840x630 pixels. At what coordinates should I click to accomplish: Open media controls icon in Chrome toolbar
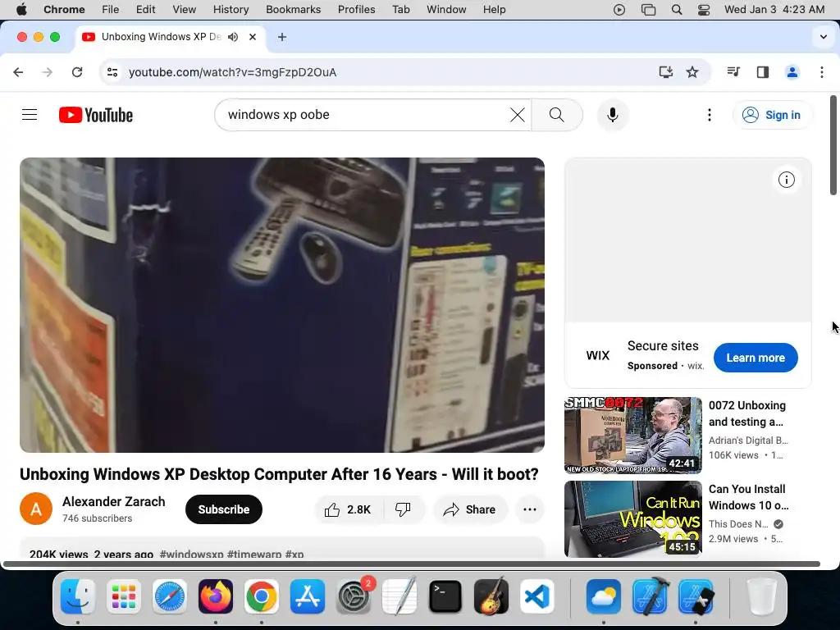pos(733,72)
